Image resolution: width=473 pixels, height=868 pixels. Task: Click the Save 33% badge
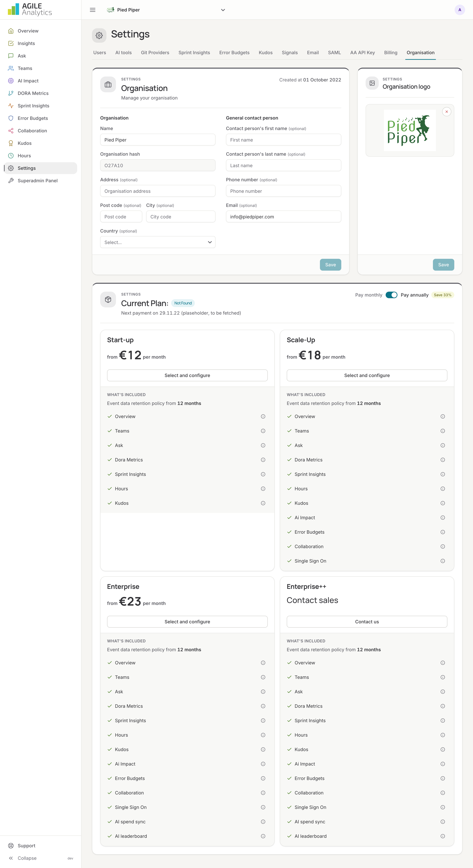tap(442, 295)
